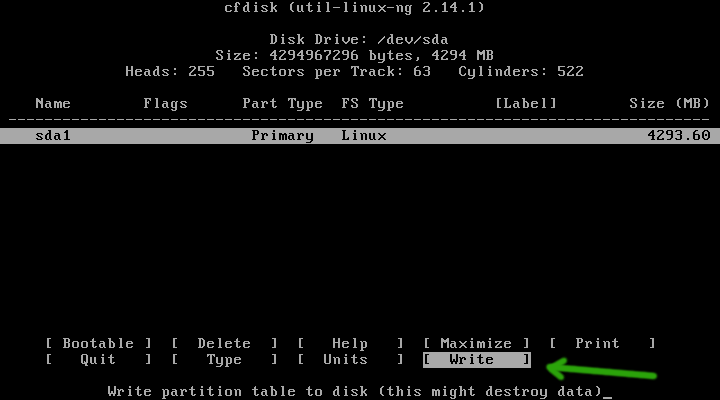Choose the Print menu item

click(602, 344)
